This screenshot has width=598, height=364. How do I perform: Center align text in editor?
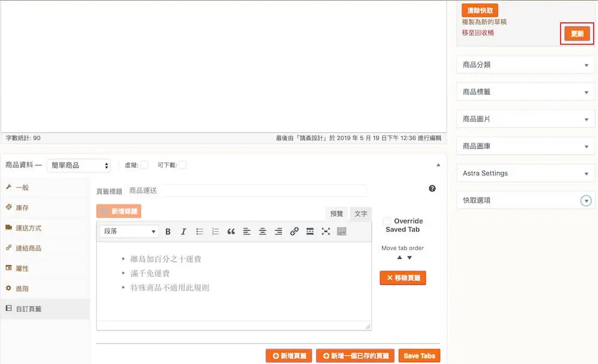[263, 231]
